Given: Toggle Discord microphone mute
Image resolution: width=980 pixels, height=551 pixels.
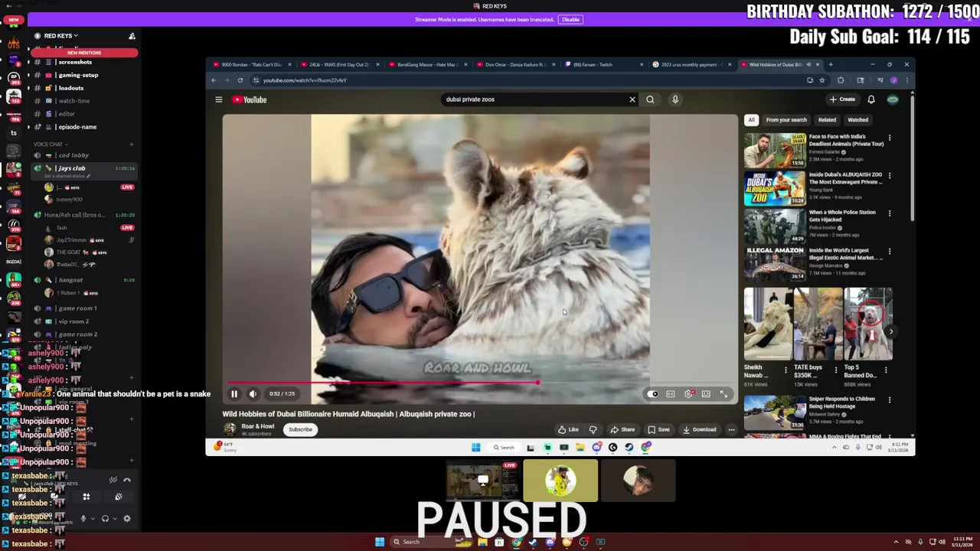Looking at the screenshot, I should pos(83,519).
